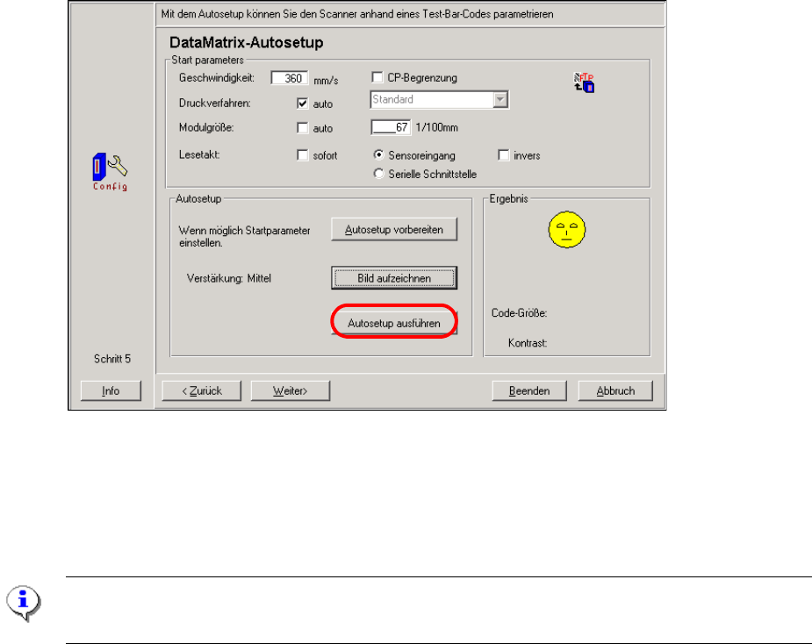Click the yellow smiley result face
This screenshot has height=644, width=812.
[567, 229]
